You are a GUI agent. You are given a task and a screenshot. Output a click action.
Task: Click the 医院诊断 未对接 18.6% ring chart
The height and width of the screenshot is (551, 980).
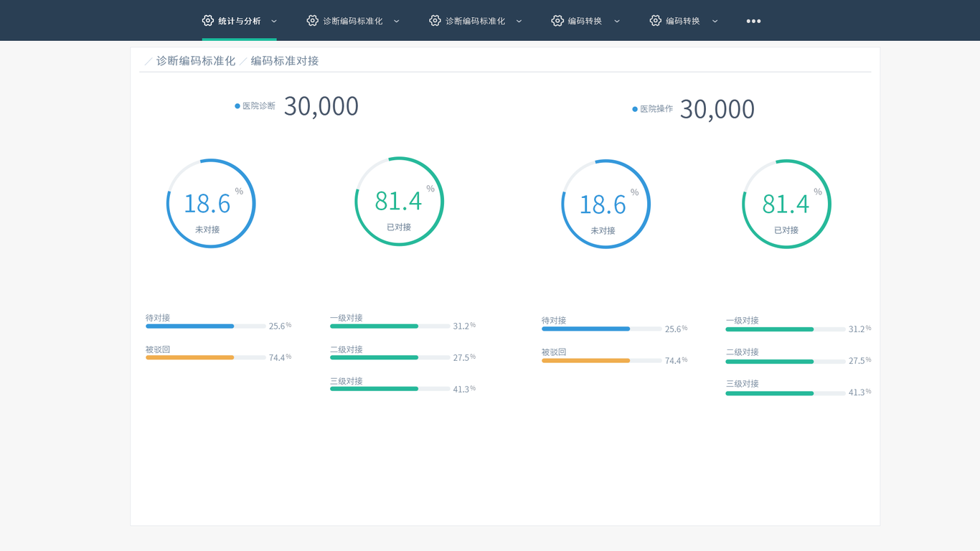point(211,204)
